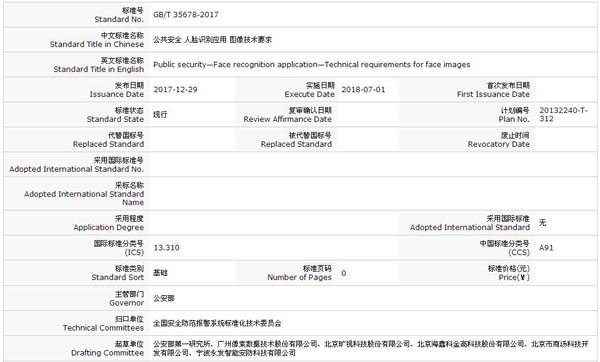The width and height of the screenshot is (600, 362).
Task: Click the Number of Pages value 0
Action: [344, 273]
